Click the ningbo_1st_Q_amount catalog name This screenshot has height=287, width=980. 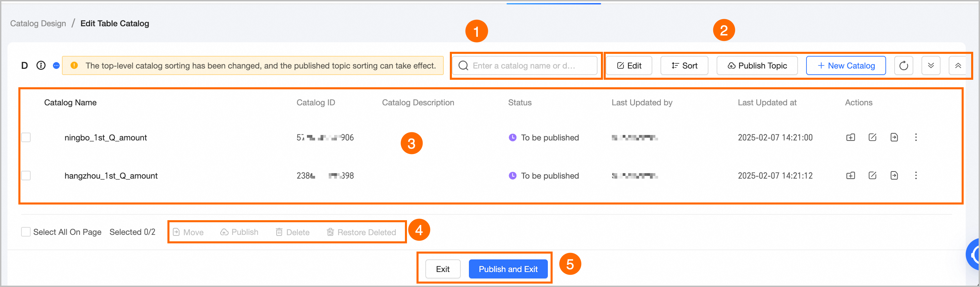click(106, 138)
